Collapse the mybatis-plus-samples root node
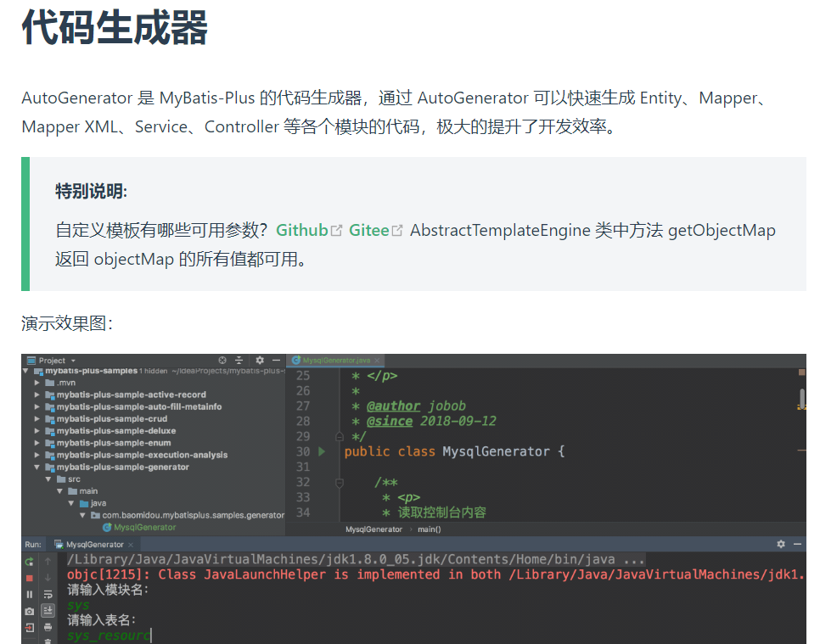820x644 pixels. 25,371
